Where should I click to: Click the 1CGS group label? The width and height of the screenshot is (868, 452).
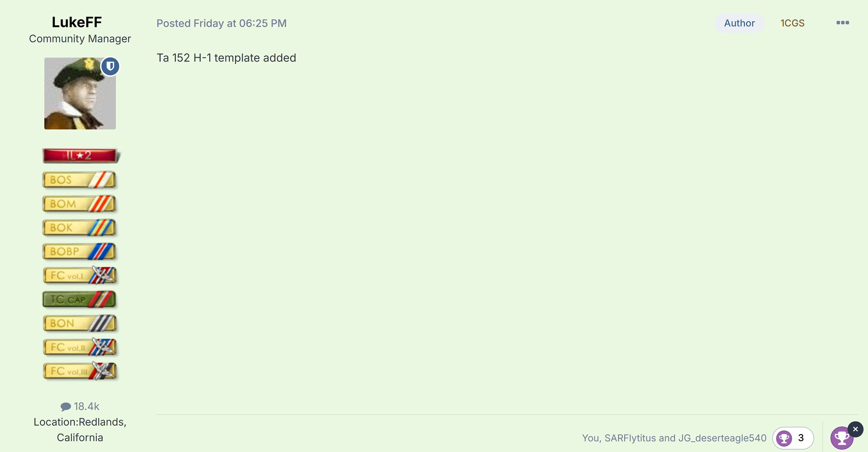click(x=792, y=23)
